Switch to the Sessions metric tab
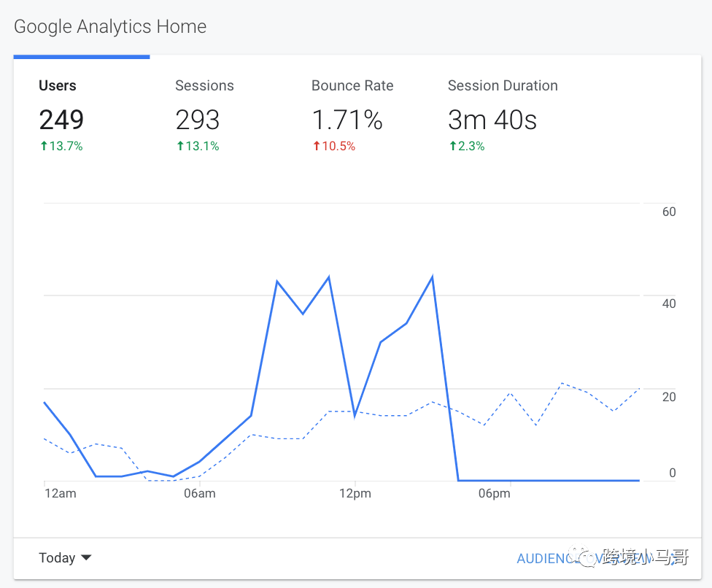The width and height of the screenshot is (712, 588). tap(204, 86)
